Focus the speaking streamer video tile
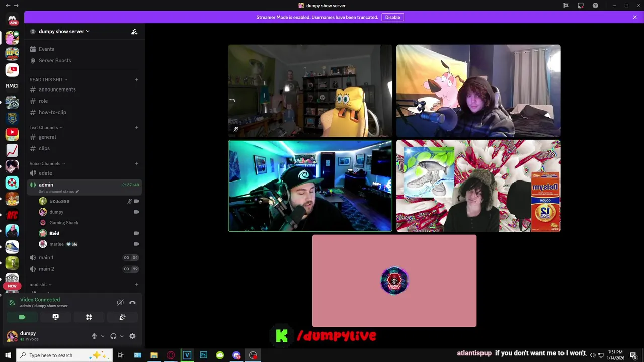The height and width of the screenshot is (362, 644). point(310,186)
